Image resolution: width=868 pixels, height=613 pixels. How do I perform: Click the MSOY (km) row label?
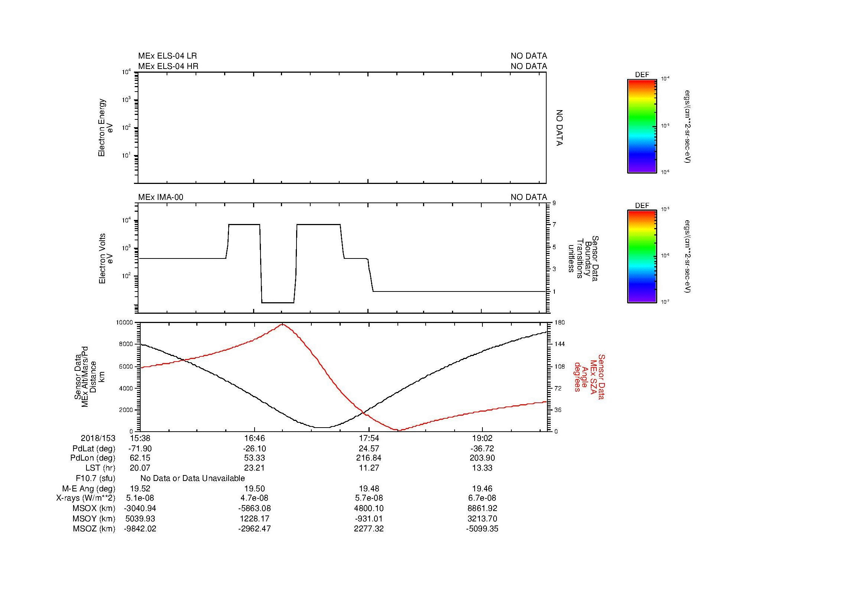(94, 518)
